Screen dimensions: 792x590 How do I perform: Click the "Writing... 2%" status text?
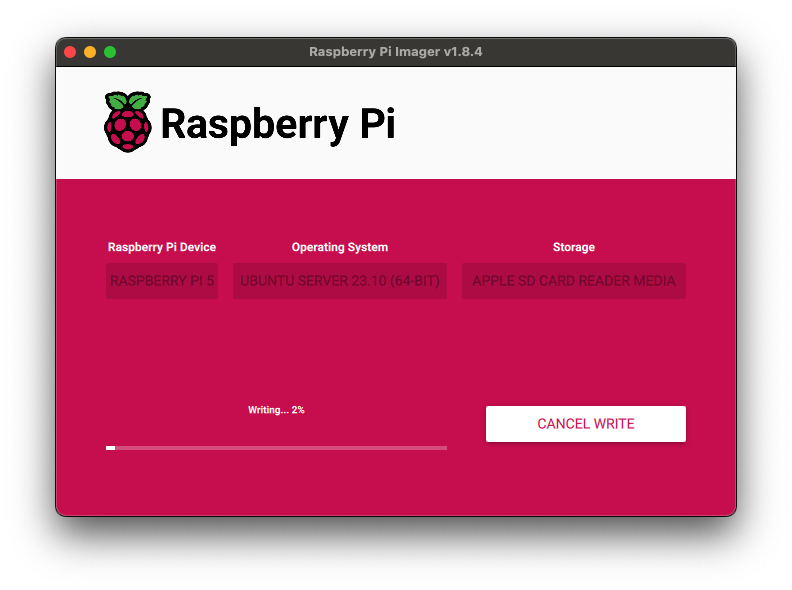[276, 410]
